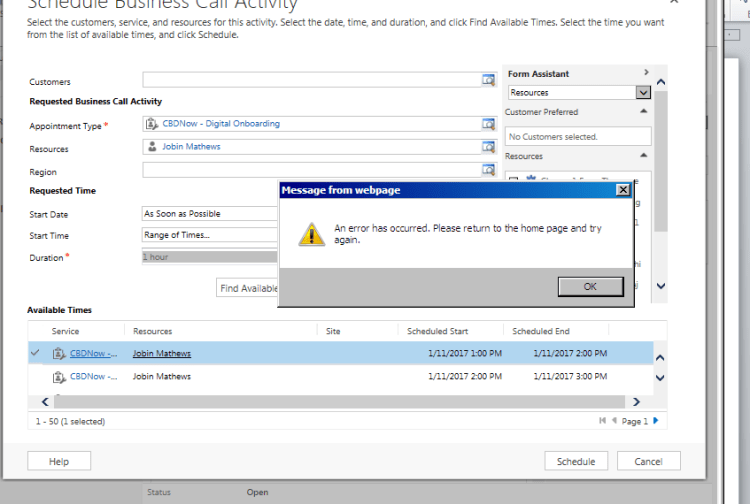Screen dimensions: 750x504
Task: Click the warning icon in error dialog
Action: 312,234
